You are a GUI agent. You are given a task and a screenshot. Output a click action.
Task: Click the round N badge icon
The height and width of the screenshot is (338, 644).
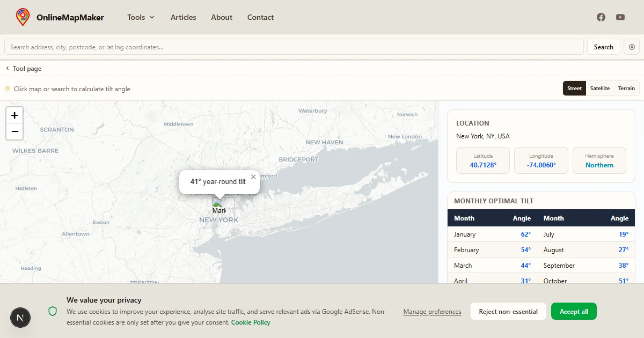20,318
